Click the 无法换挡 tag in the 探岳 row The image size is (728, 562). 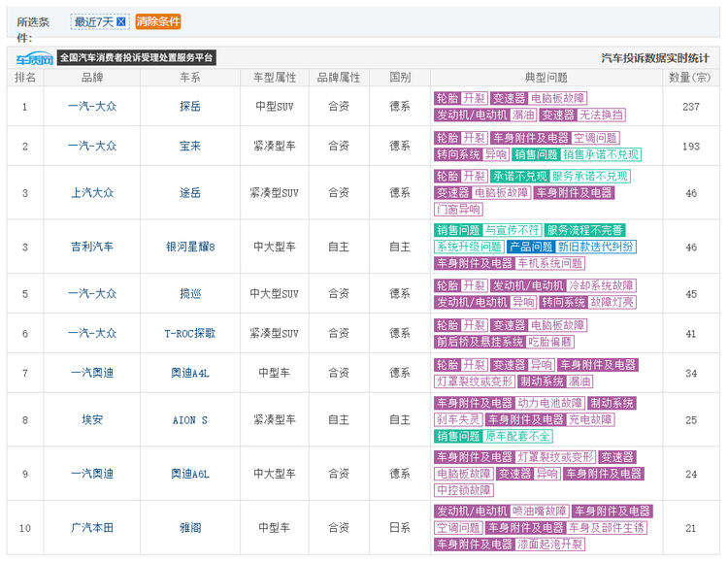tap(601, 115)
